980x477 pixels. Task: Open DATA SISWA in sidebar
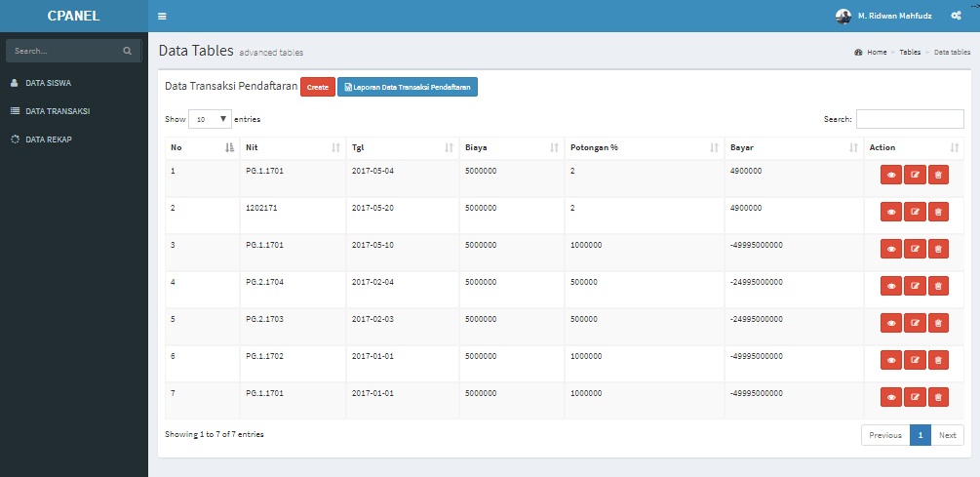pyautogui.click(x=74, y=83)
